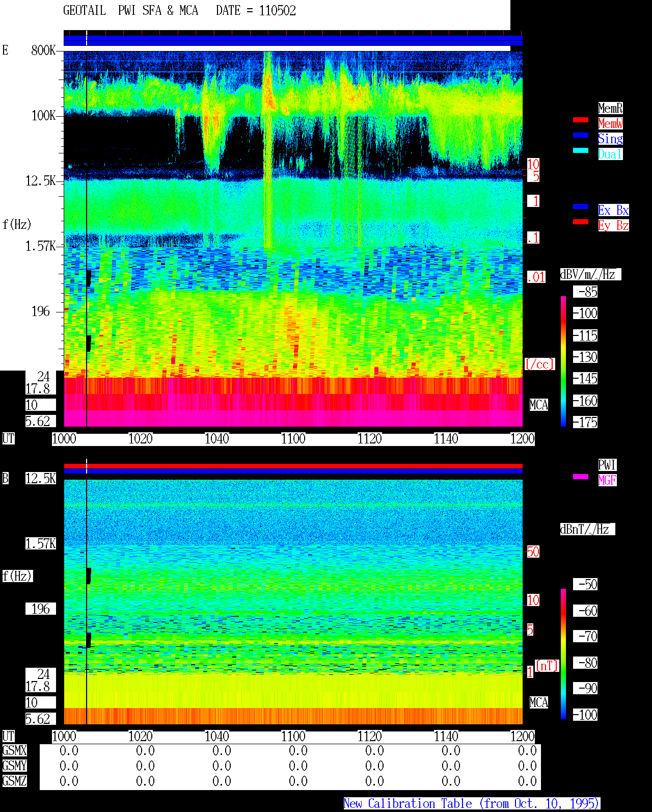Click the MemW legend label
The height and width of the screenshot is (812, 652).
tap(610, 123)
